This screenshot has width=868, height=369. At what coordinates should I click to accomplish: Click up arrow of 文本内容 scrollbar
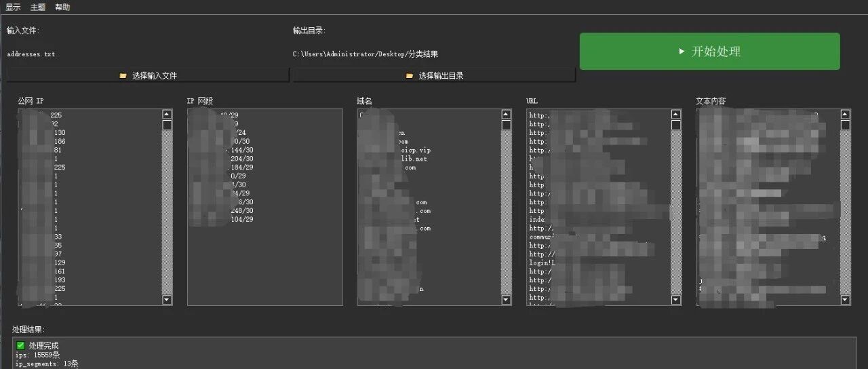[x=845, y=115]
